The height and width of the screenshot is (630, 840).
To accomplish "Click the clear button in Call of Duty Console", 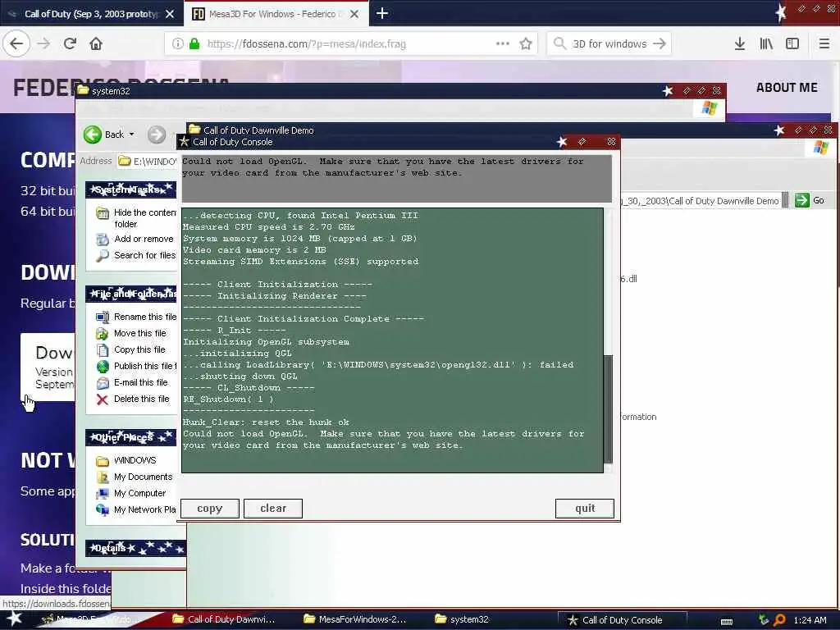I will [x=273, y=509].
